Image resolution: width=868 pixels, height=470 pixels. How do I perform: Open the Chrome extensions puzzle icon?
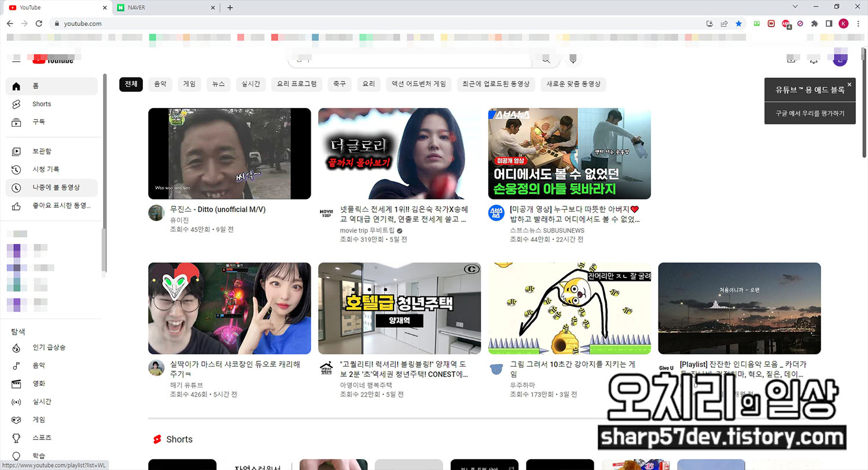pos(814,24)
